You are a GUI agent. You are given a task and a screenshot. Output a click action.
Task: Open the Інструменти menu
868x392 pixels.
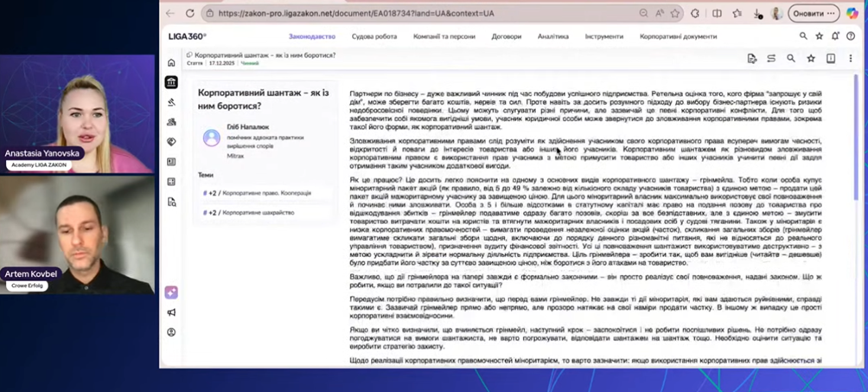[603, 37]
